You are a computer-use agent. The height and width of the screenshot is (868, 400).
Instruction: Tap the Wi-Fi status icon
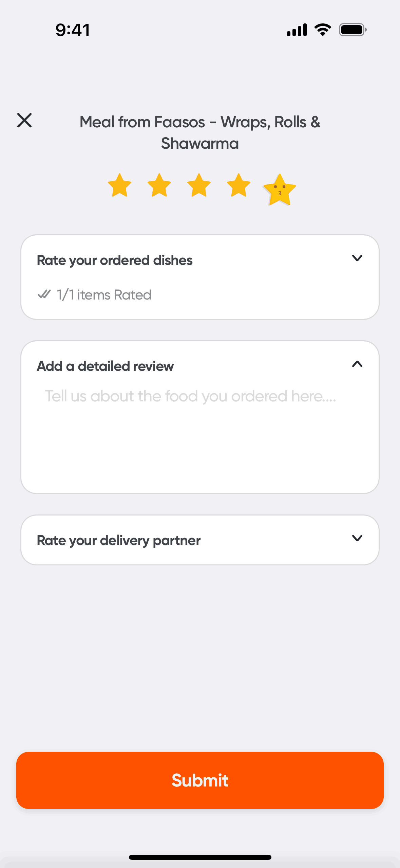(x=323, y=30)
